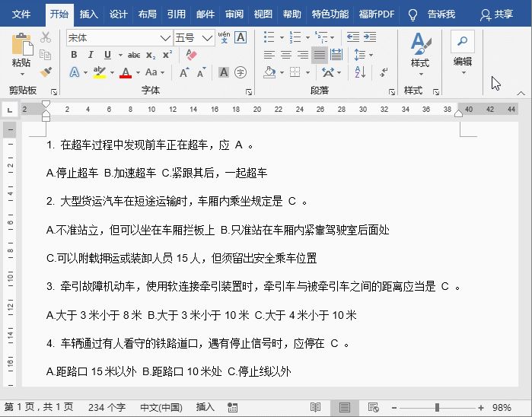Expand the Paste options arrow
Image resolution: width=532 pixels, height=417 pixels.
tap(22, 74)
